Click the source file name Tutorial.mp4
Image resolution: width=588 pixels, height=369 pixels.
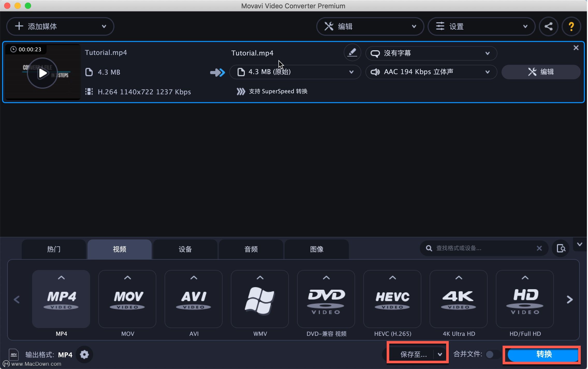(x=106, y=53)
